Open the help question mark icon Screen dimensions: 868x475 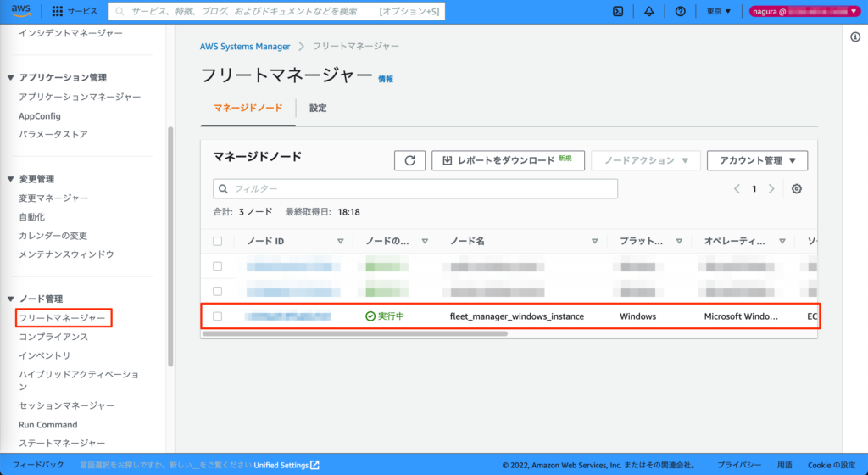[681, 11]
